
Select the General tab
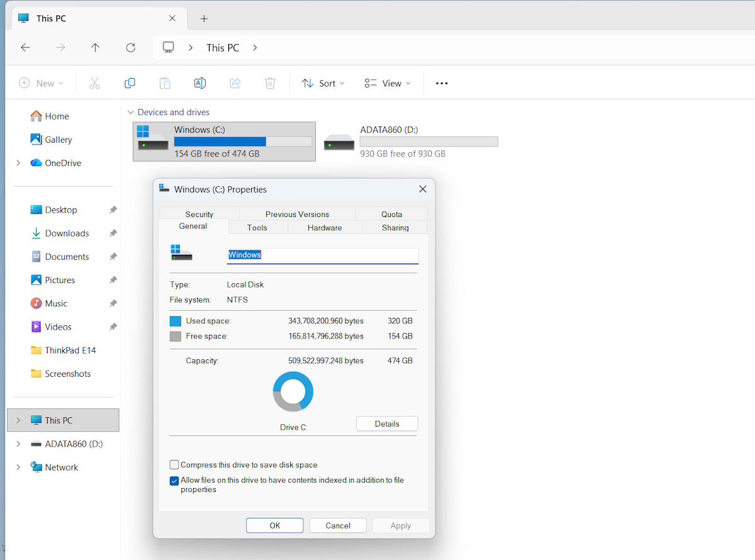coord(193,227)
